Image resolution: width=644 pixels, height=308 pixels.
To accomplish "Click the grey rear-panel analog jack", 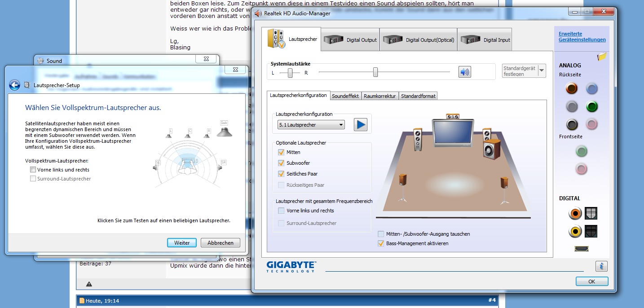I will [572, 106].
